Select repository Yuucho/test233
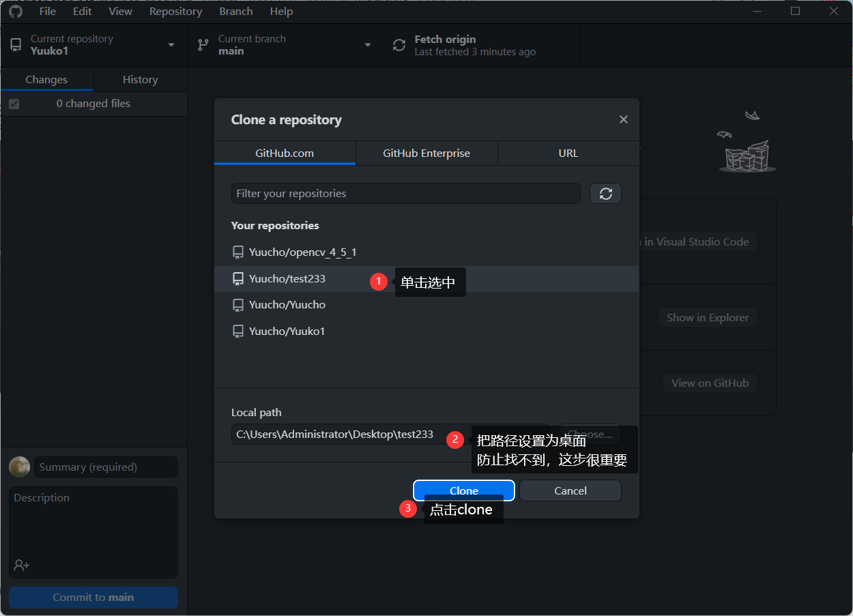 pyautogui.click(x=426, y=279)
